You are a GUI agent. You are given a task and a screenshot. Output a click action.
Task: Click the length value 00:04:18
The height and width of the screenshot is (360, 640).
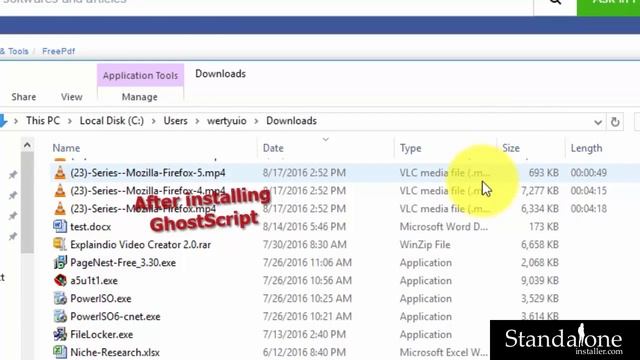[x=589, y=209]
